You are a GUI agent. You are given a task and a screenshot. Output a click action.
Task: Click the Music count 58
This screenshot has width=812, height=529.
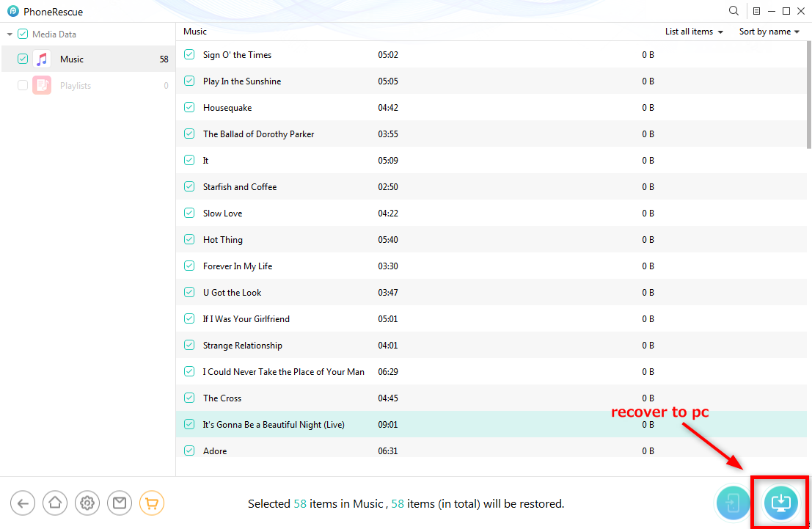click(164, 59)
